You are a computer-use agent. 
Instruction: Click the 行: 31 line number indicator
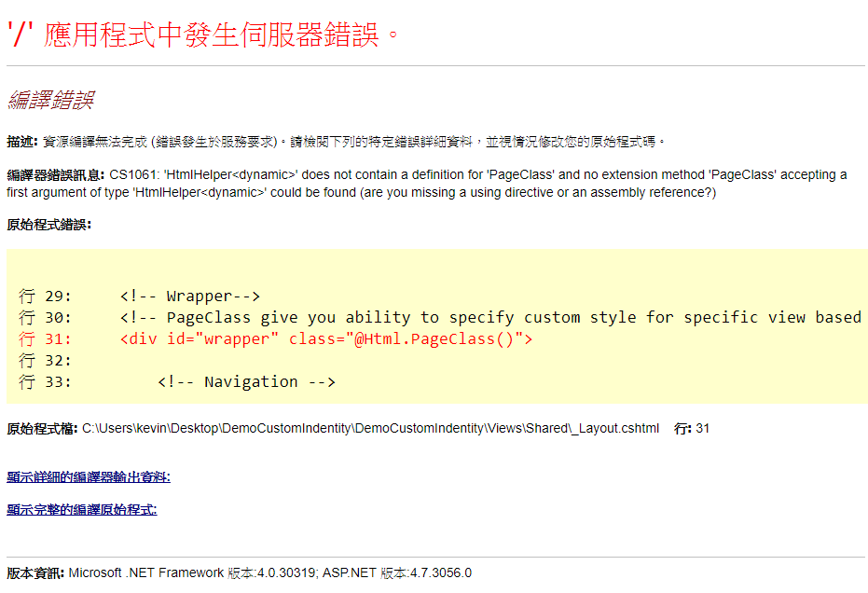[x=692, y=429]
